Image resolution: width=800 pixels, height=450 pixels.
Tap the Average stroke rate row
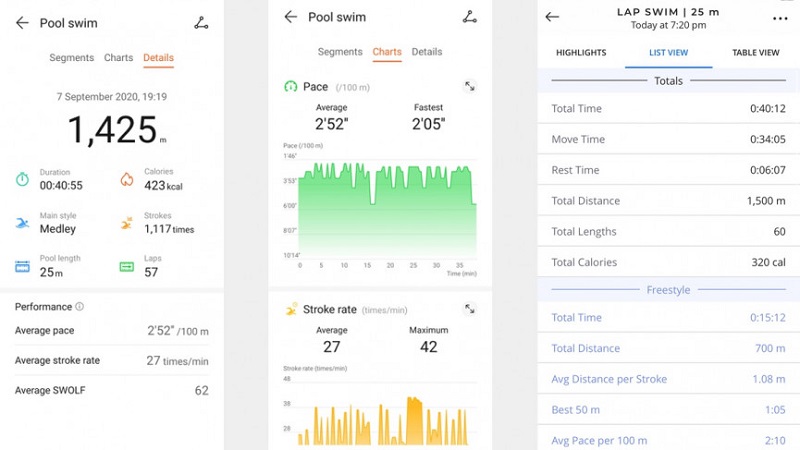coord(112,360)
